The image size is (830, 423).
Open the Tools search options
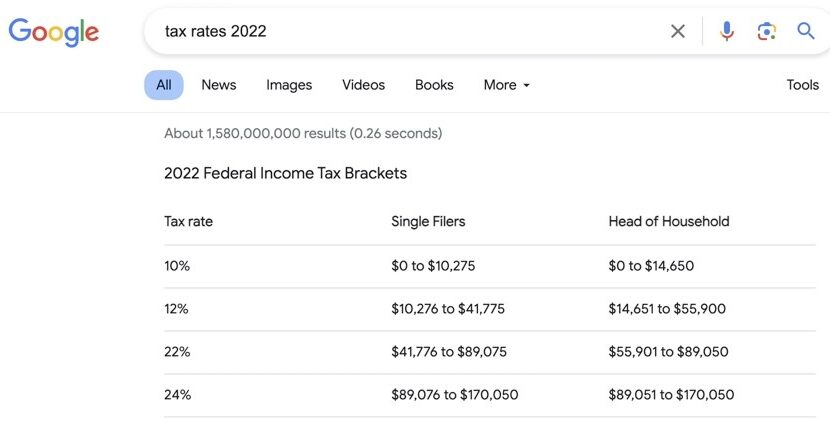point(802,85)
